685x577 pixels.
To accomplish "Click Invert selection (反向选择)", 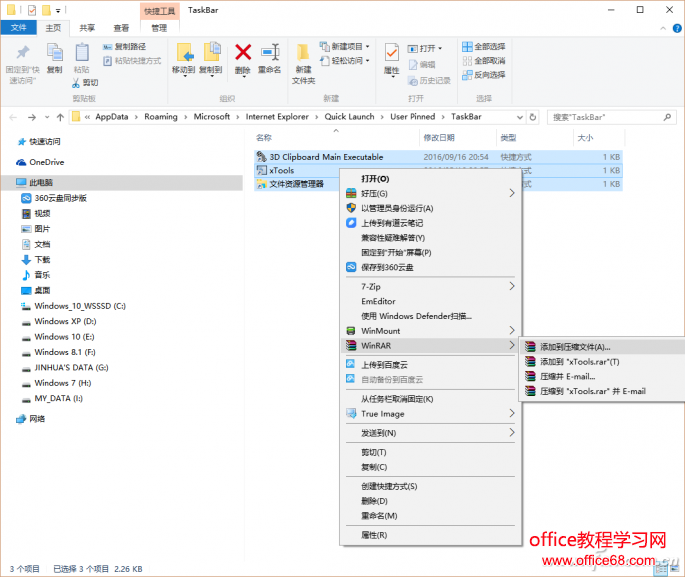I will pyautogui.click(x=484, y=75).
